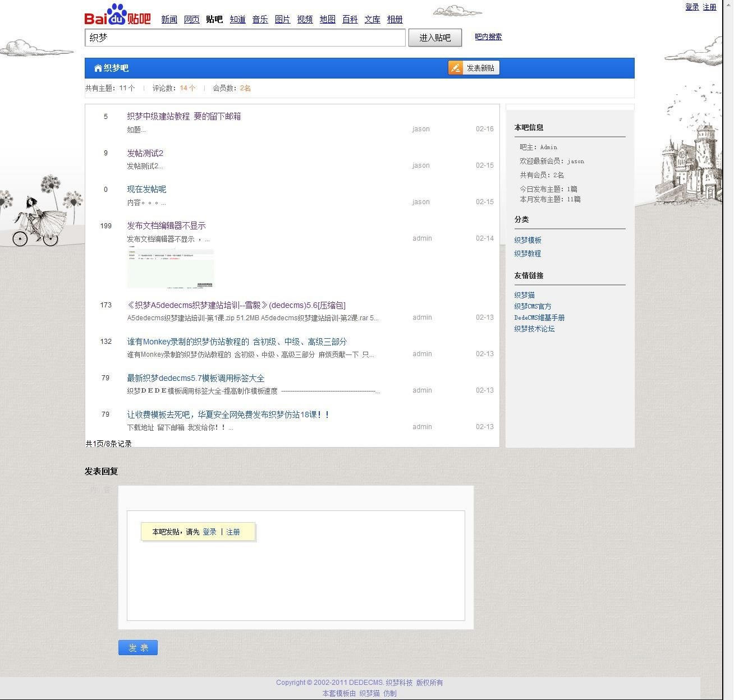Open thread 谁有Monkey录制的织梦仿站教程
The width and height of the screenshot is (734, 700).
pyautogui.click(x=237, y=342)
